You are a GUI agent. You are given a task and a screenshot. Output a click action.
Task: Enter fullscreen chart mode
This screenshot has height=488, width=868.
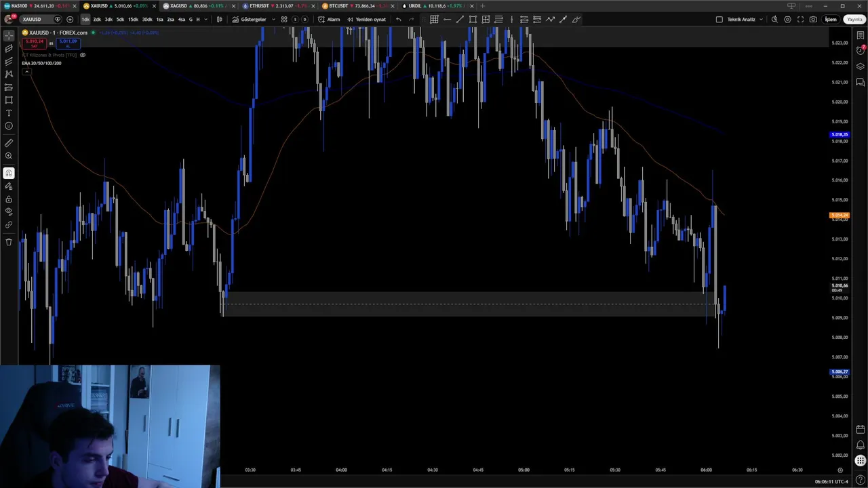(x=800, y=19)
